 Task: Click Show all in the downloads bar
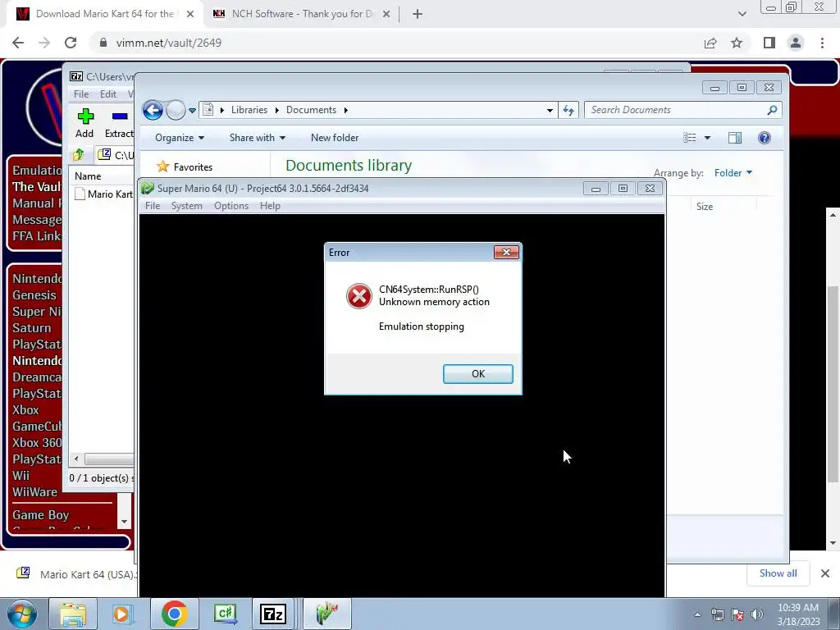tap(778, 573)
